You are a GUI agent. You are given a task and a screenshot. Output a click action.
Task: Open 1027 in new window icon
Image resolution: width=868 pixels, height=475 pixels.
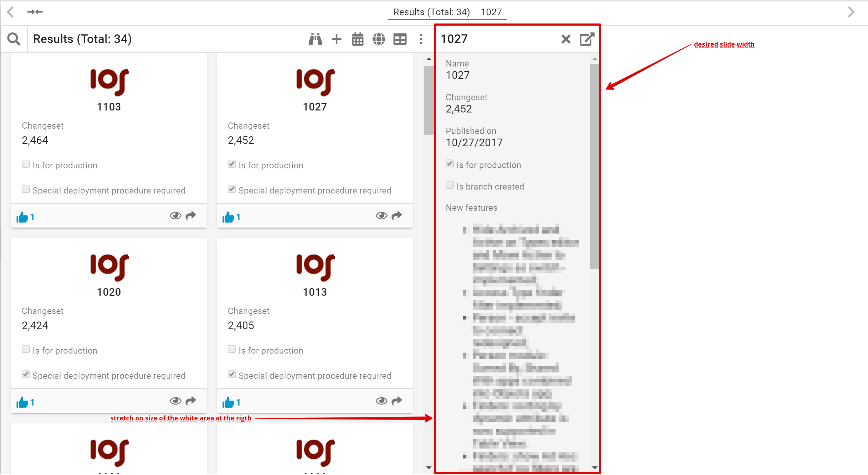(x=587, y=39)
